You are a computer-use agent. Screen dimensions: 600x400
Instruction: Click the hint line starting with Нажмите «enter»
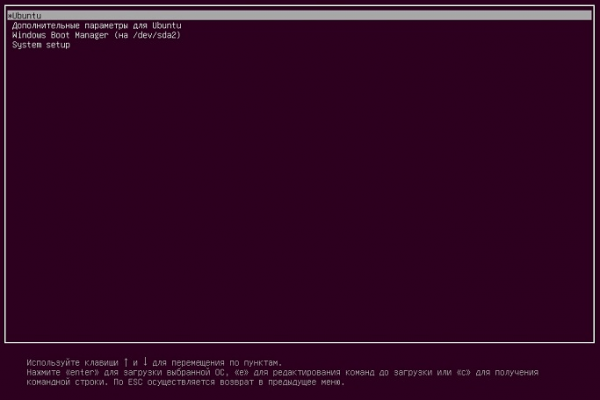[x=282, y=372]
